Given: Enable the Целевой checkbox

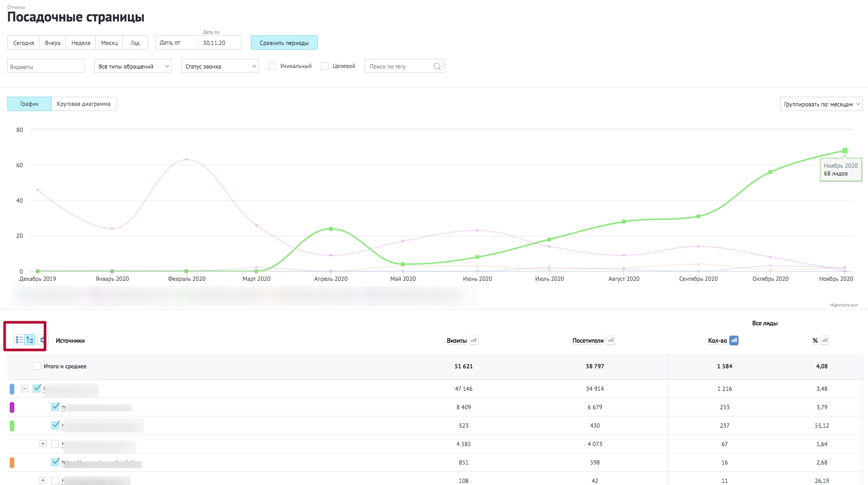Looking at the screenshot, I should [x=324, y=66].
